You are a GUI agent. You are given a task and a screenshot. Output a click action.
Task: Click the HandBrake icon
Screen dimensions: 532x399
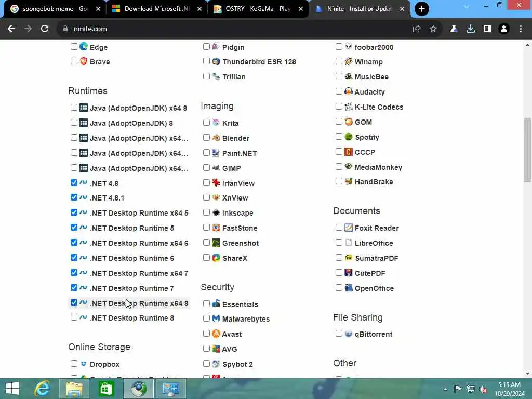[349, 181]
